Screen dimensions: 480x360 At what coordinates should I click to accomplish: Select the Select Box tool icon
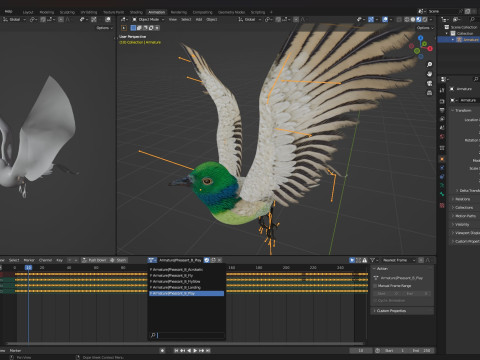(123, 28)
